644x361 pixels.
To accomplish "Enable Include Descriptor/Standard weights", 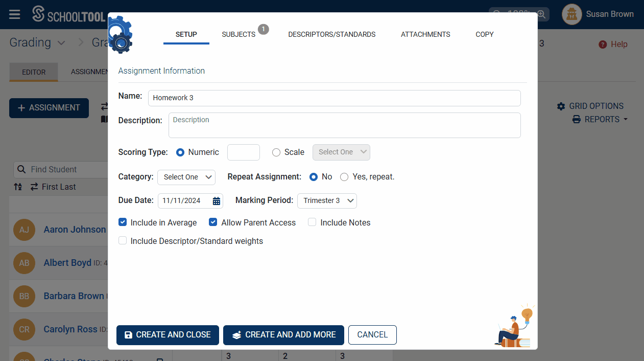I will pyautogui.click(x=123, y=240).
